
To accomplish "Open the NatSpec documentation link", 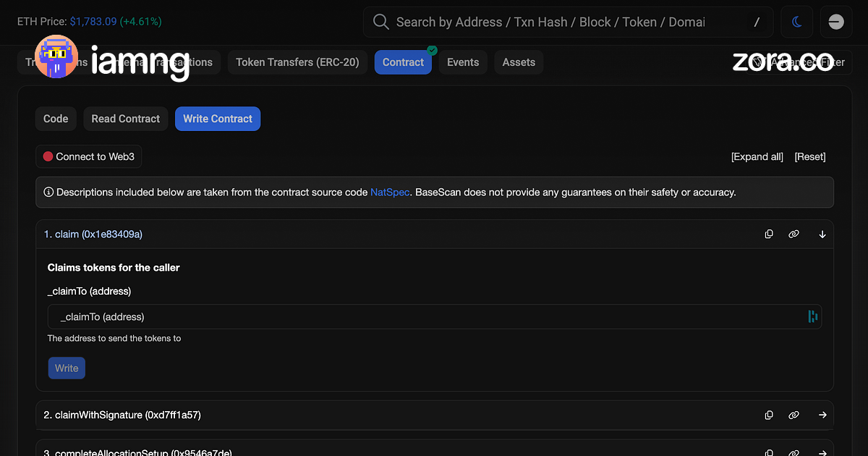I will 389,193.
